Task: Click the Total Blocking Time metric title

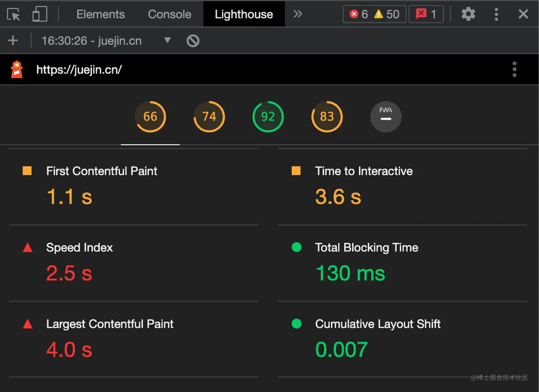Action: coord(367,247)
